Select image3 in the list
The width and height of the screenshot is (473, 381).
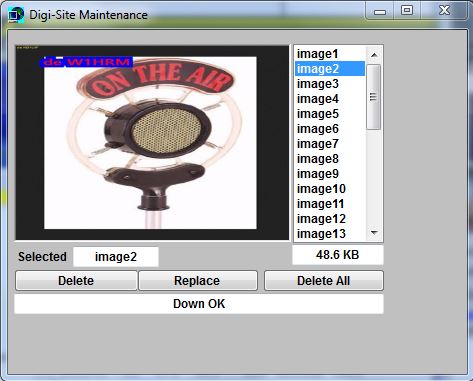coord(330,84)
